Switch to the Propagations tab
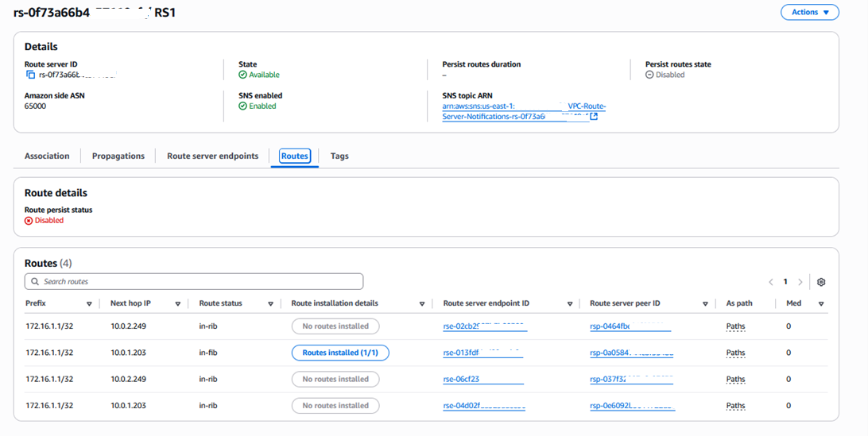The image size is (868, 436). click(x=118, y=156)
